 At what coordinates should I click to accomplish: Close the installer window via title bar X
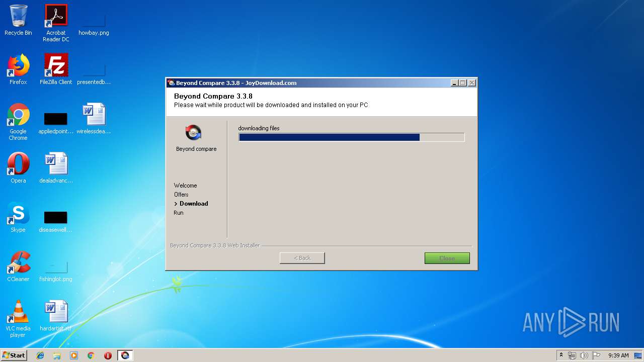tap(472, 83)
